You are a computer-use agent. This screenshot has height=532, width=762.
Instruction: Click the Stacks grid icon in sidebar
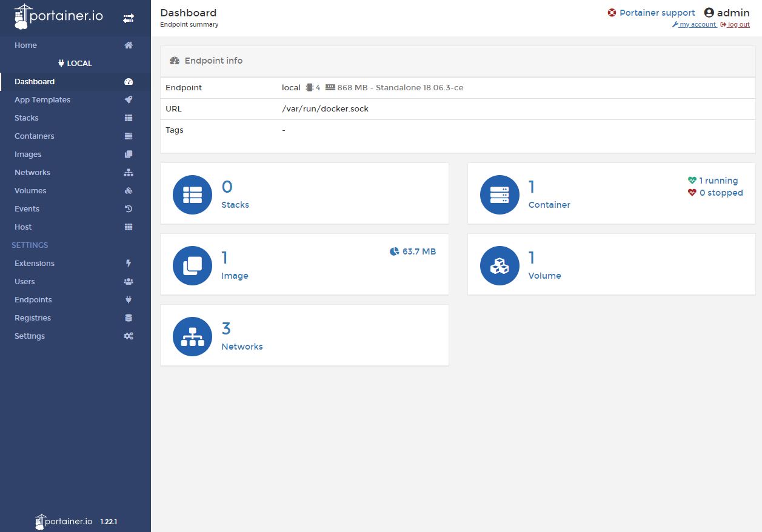pos(128,118)
